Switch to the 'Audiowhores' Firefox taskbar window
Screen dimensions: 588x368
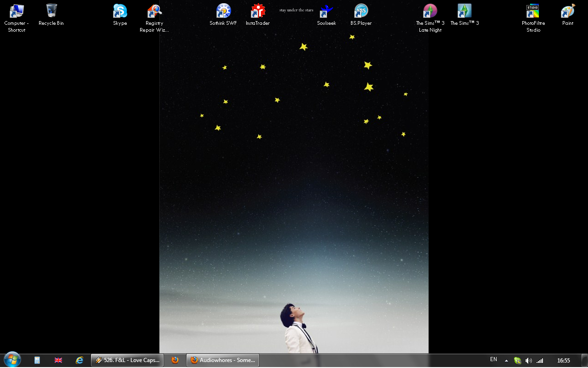tap(223, 360)
